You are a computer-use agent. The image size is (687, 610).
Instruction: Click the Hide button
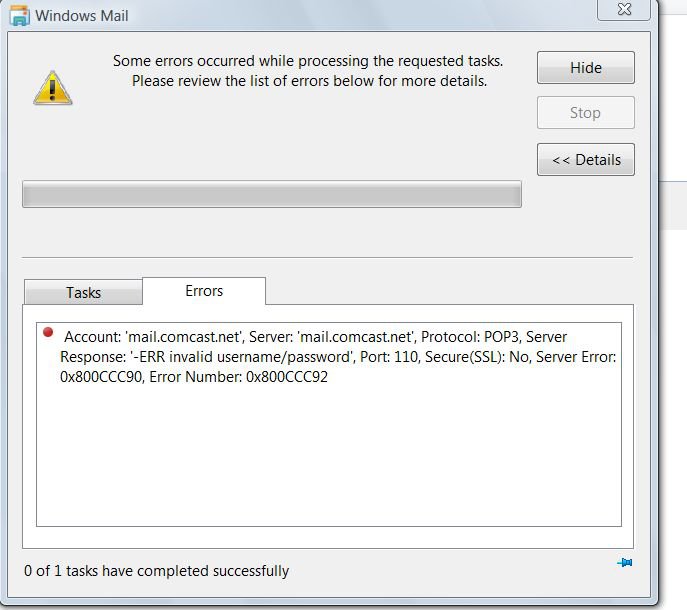pos(585,67)
